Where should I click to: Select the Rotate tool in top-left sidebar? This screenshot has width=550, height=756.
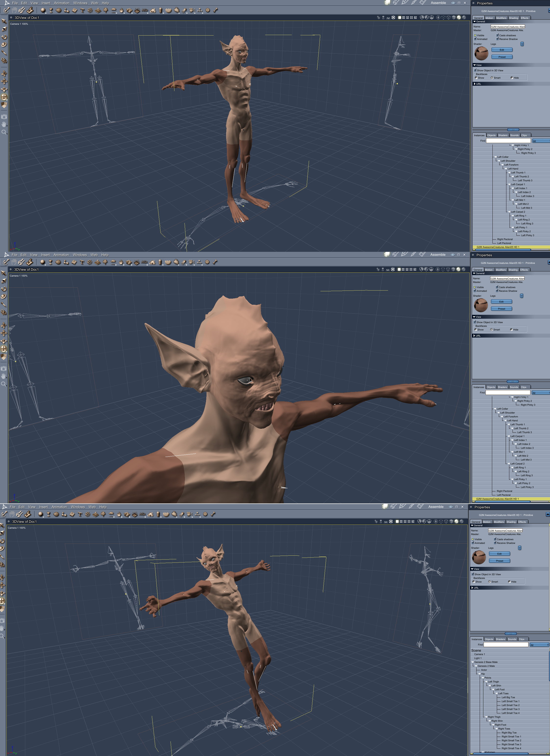pos(4,37)
